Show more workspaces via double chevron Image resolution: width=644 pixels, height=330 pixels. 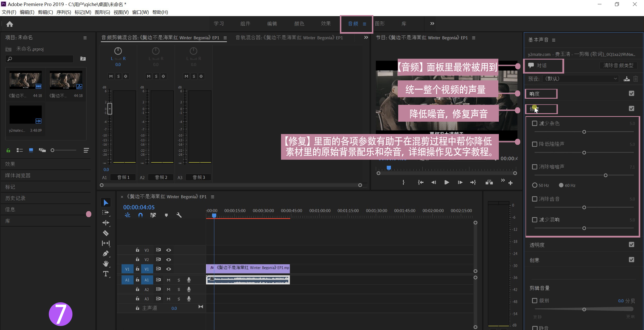(x=432, y=23)
